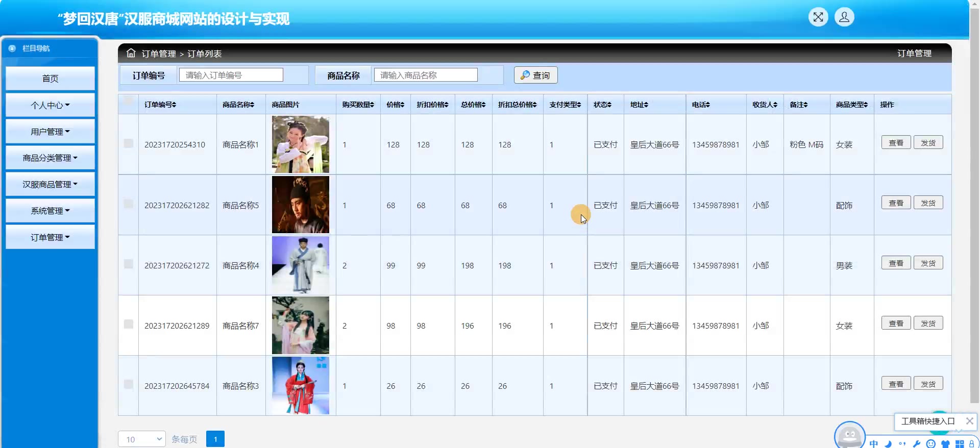The image size is (980, 448).
Task: Click the IME smiley emoji icon
Action: click(931, 443)
